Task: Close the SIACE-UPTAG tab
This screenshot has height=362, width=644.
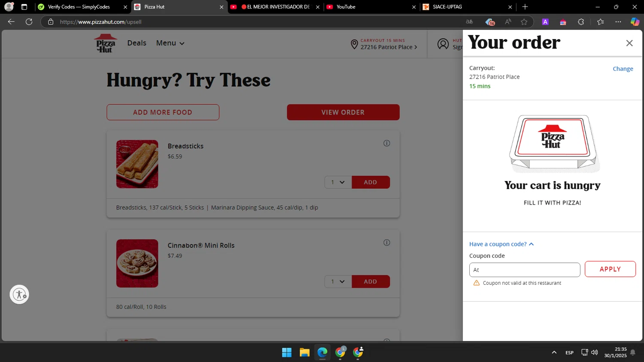Action: (x=510, y=7)
